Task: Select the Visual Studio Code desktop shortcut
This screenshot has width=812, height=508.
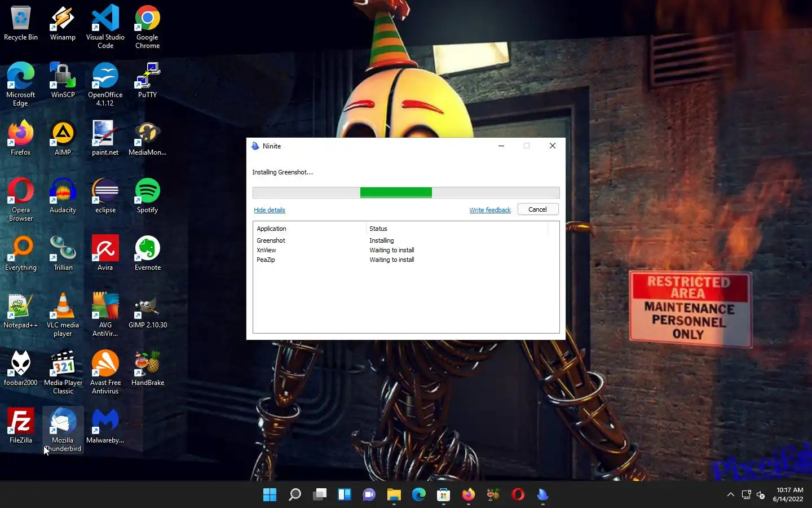Action: 105,27
